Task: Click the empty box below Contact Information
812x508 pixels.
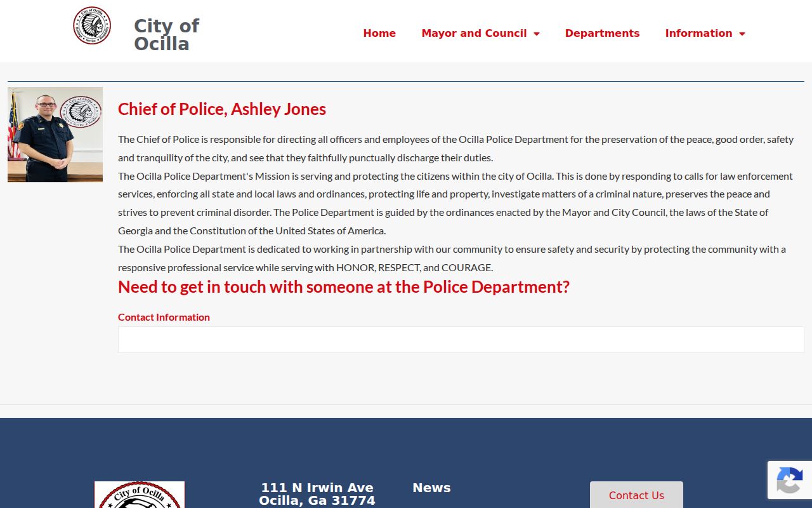Action: click(461, 340)
